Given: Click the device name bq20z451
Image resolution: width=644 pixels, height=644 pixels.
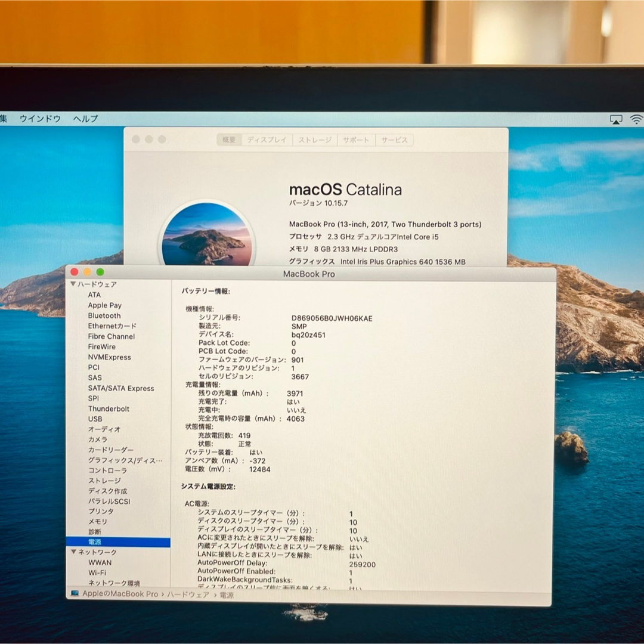Looking at the screenshot, I should (308, 335).
